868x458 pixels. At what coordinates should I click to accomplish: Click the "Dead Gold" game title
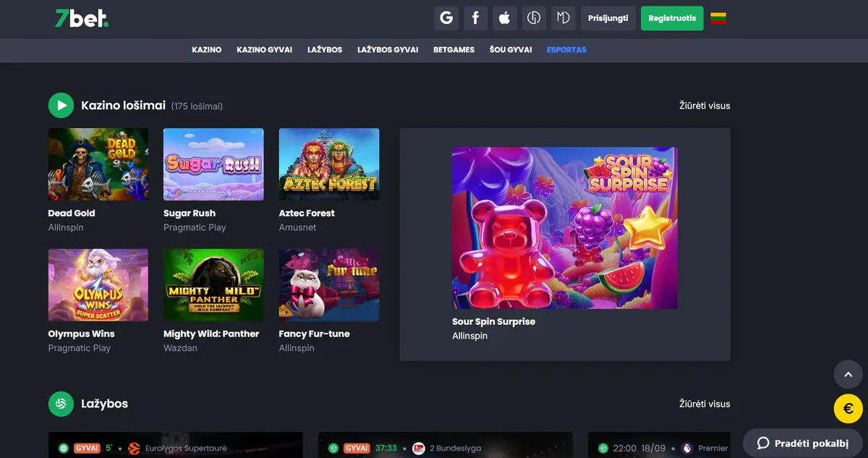[x=72, y=213]
